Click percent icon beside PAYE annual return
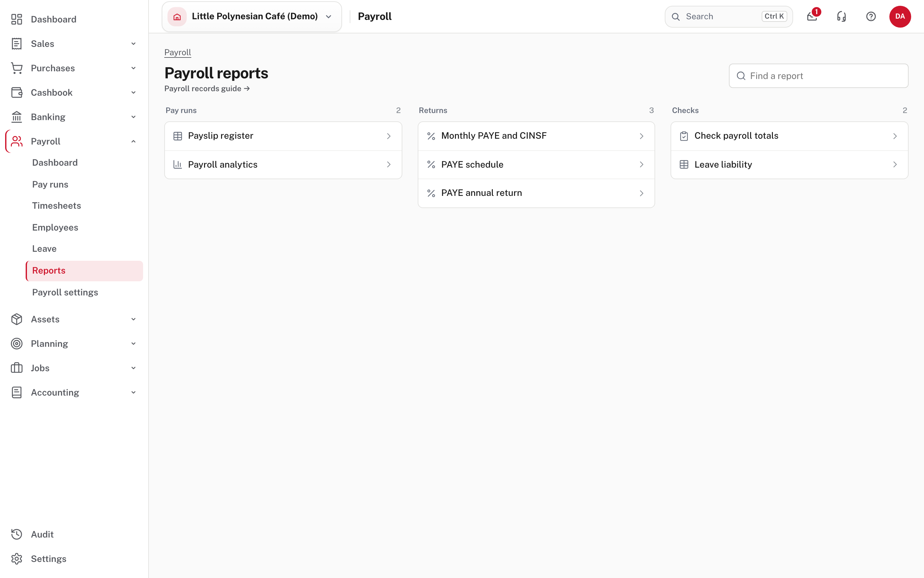Viewport: 924px width, 578px height. [x=431, y=193]
